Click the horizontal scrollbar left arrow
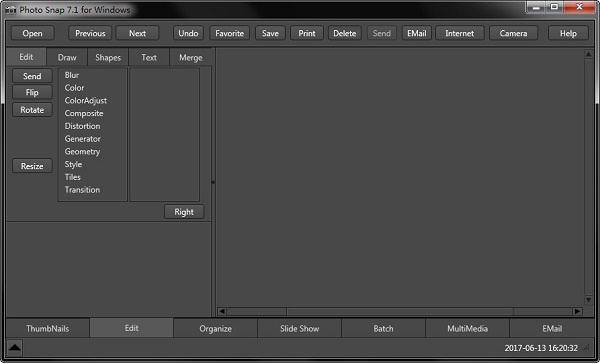 [x=222, y=311]
